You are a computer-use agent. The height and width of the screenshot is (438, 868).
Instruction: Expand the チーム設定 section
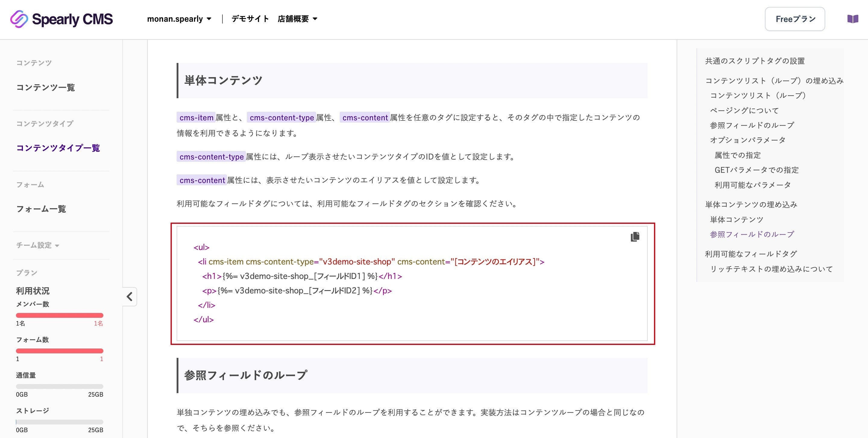pyautogui.click(x=37, y=245)
